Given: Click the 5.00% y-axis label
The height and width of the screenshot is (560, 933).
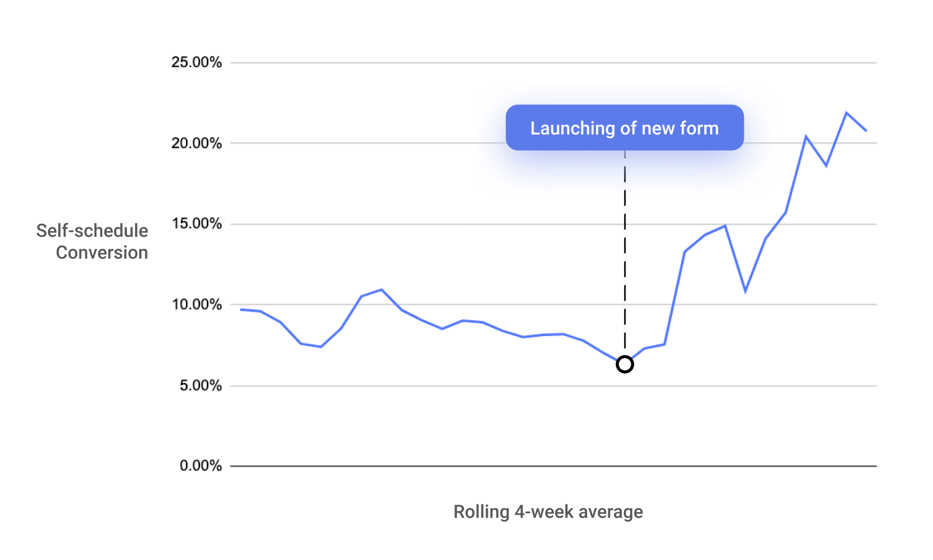Looking at the screenshot, I should [x=201, y=385].
